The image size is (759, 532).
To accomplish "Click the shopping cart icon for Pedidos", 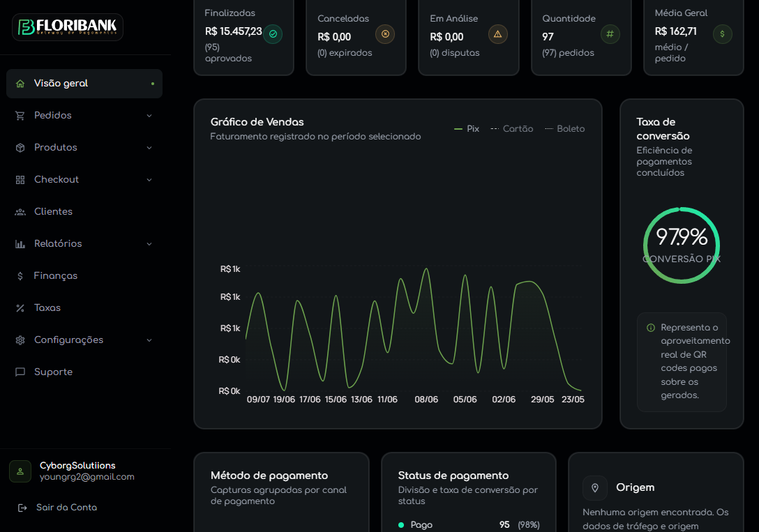I will pos(20,116).
